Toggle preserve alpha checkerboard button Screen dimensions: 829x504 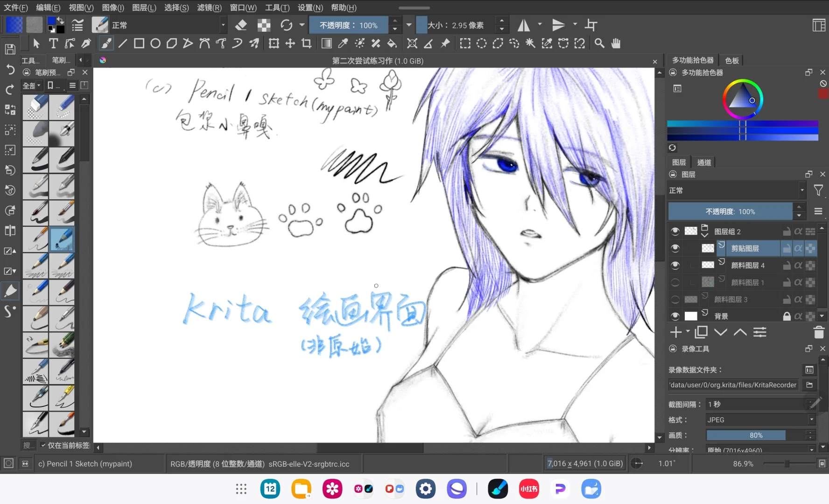click(x=264, y=25)
